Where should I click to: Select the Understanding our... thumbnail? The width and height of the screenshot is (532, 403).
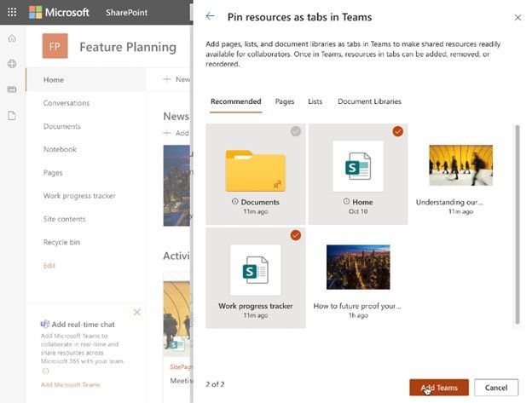(460, 165)
